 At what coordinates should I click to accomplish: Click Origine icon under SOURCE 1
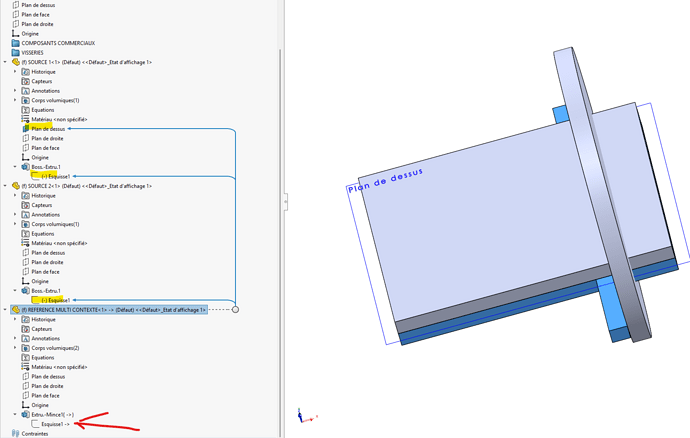point(26,157)
